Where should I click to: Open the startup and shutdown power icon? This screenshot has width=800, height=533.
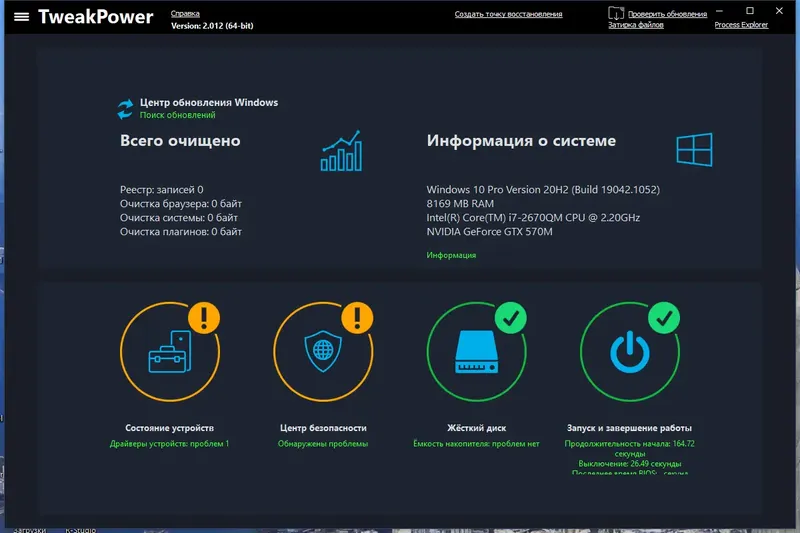[x=630, y=352]
